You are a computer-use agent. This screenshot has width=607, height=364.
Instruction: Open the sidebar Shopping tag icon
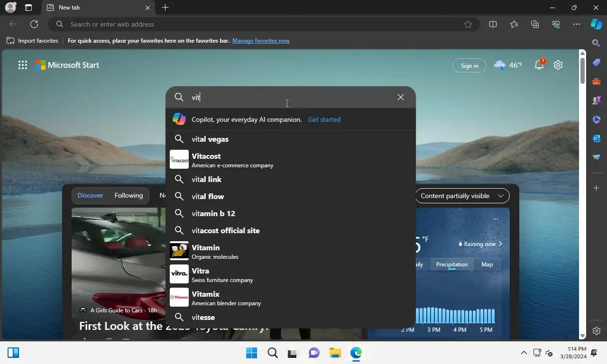point(597,63)
